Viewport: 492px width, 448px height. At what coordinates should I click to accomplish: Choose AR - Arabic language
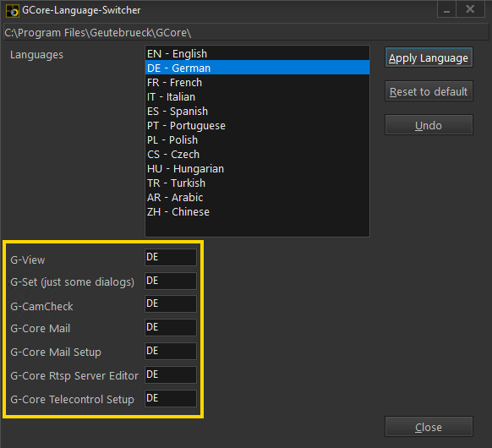[257, 198]
